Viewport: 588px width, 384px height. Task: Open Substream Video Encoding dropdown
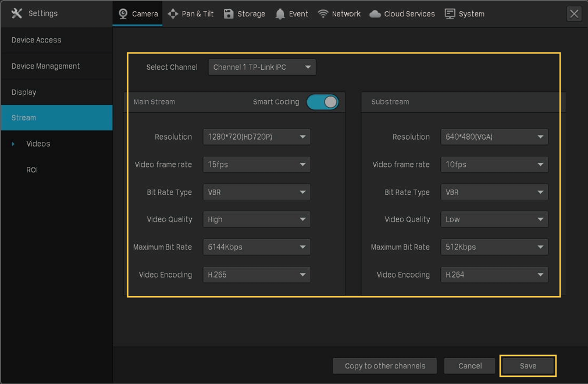(494, 275)
